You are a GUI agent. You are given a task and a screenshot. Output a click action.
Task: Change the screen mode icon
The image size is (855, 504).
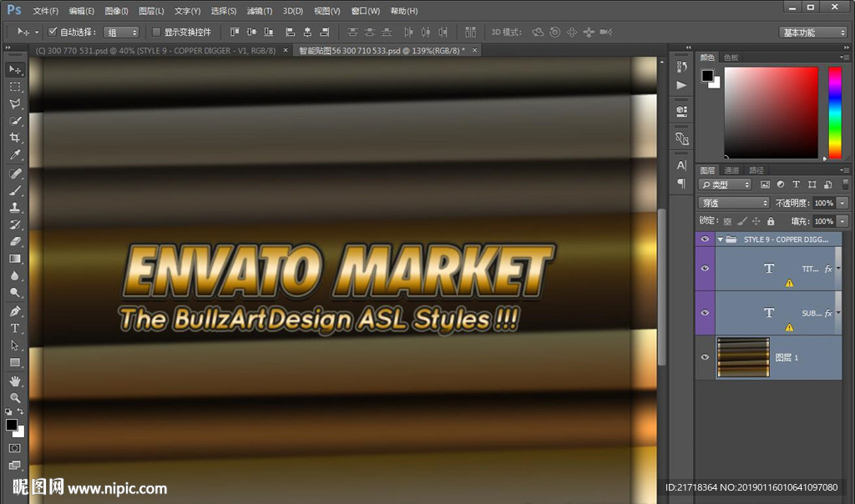15,465
